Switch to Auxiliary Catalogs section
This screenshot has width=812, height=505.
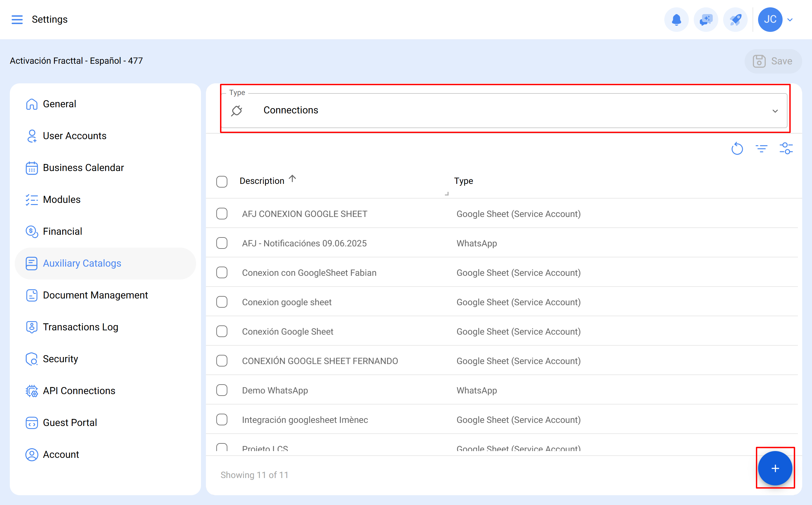click(x=82, y=263)
